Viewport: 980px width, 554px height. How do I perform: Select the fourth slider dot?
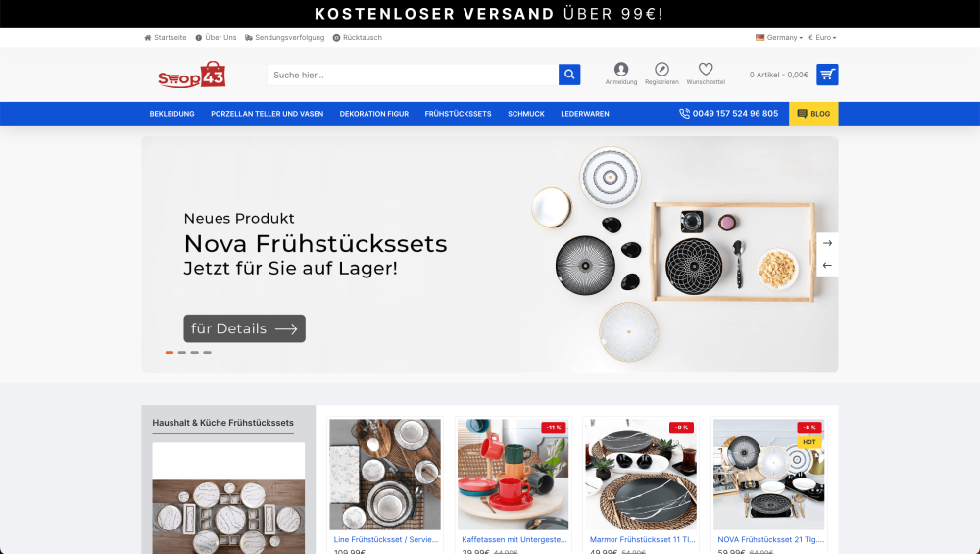click(207, 353)
